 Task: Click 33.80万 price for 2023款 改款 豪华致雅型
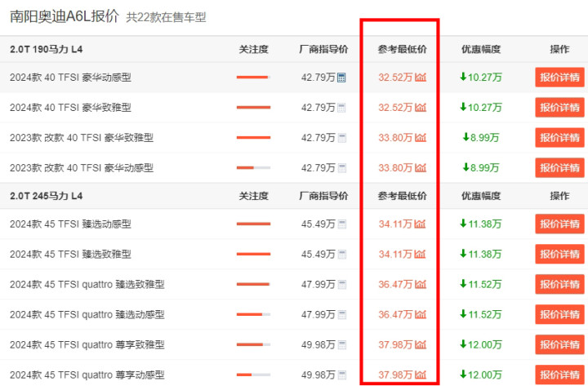(395, 138)
